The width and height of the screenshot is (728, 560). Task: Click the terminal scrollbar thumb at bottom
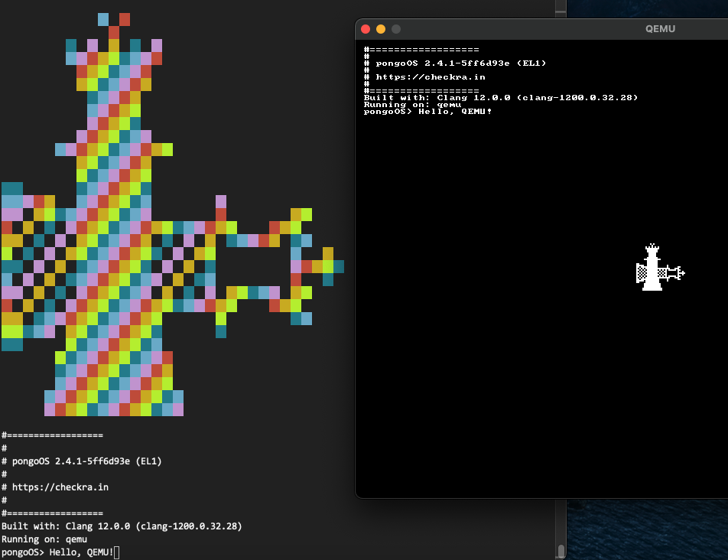tap(561, 551)
